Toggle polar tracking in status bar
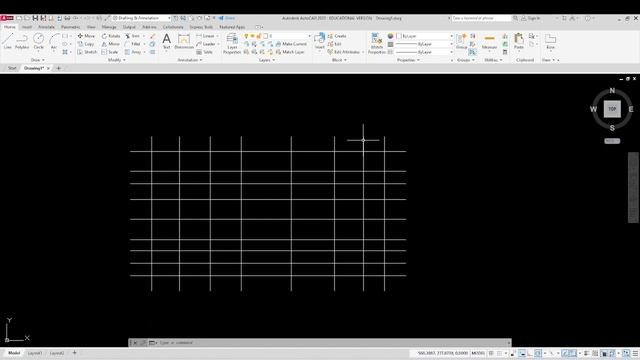This screenshot has height=360, width=640. pos(538,353)
